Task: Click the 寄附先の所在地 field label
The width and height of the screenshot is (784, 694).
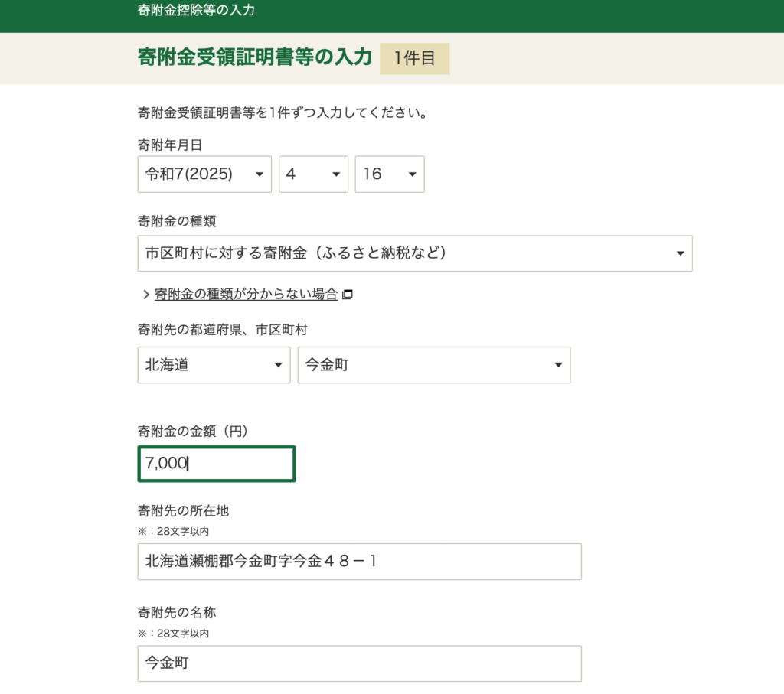Action: 183,511
